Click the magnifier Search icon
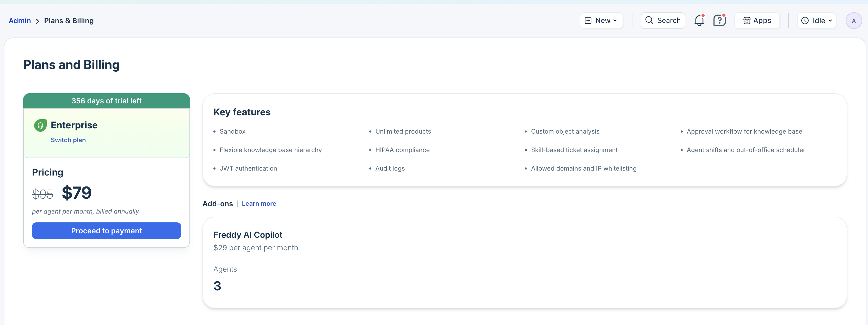The width and height of the screenshot is (868, 325). (x=649, y=20)
